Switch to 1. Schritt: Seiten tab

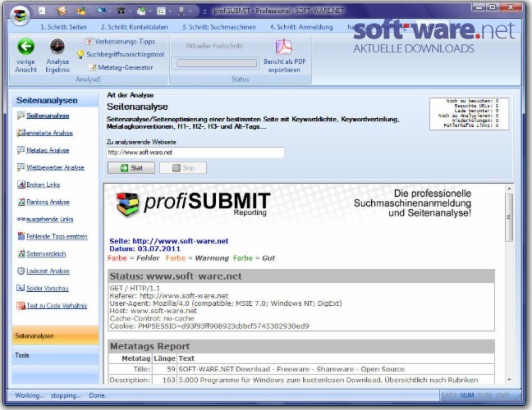coord(63,27)
